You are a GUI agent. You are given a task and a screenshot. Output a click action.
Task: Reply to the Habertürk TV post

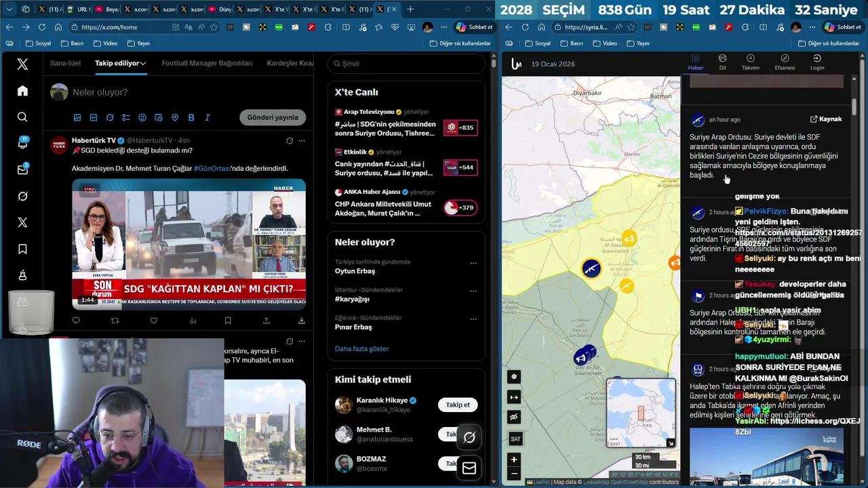(76, 321)
